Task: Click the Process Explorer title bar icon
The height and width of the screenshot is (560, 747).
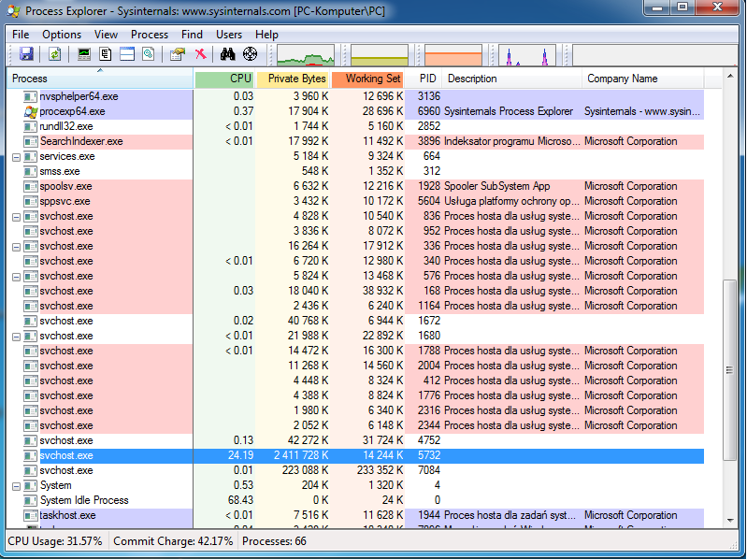Action: click(x=13, y=10)
